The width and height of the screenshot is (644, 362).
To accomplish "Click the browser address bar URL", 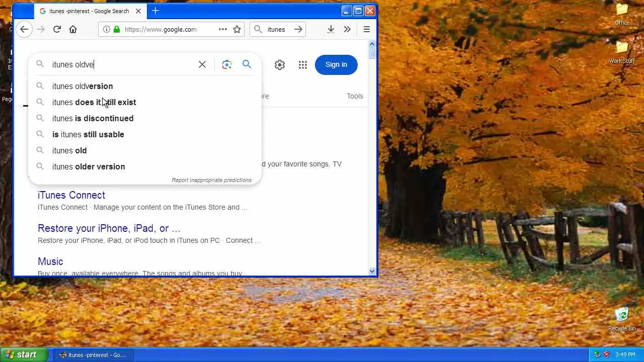I will click(x=161, y=29).
